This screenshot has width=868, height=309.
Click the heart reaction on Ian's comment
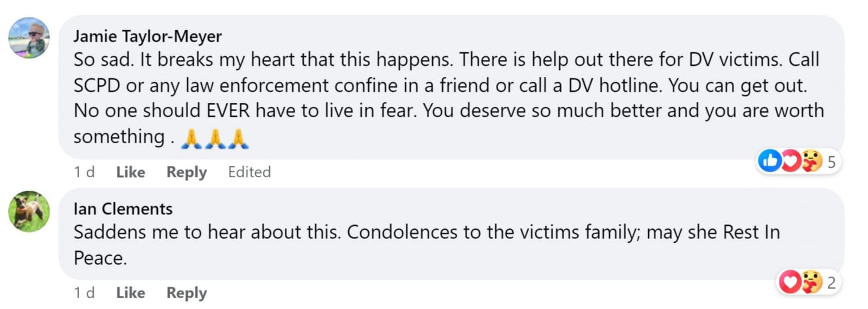coord(790,282)
